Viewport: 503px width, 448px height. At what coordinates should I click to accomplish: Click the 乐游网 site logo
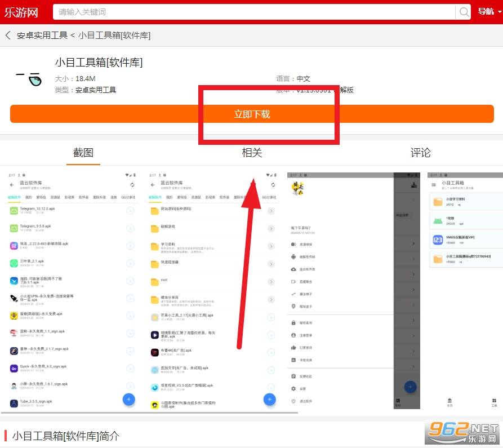pos(21,12)
